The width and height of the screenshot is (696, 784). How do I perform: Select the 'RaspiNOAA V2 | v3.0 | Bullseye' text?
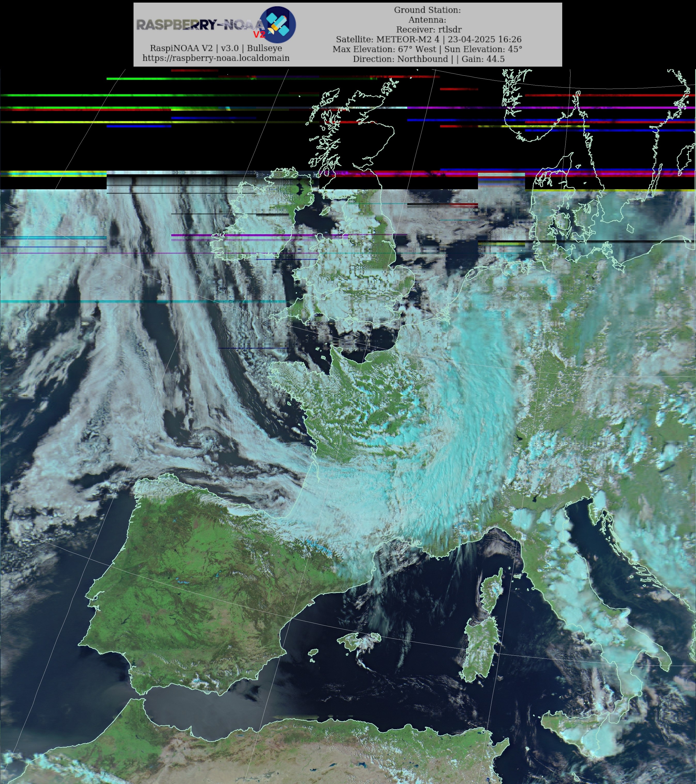[216, 48]
